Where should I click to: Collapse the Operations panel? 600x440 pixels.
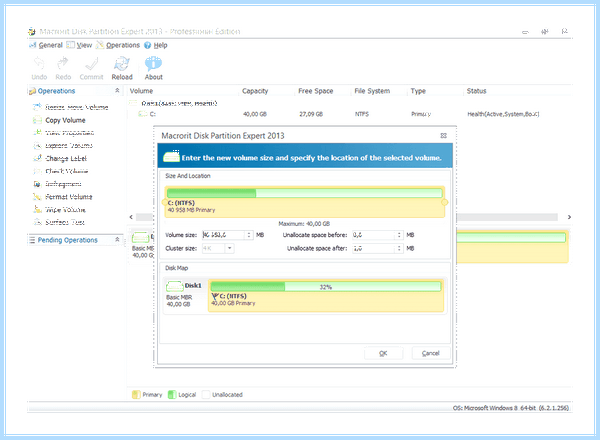pos(117,91)
